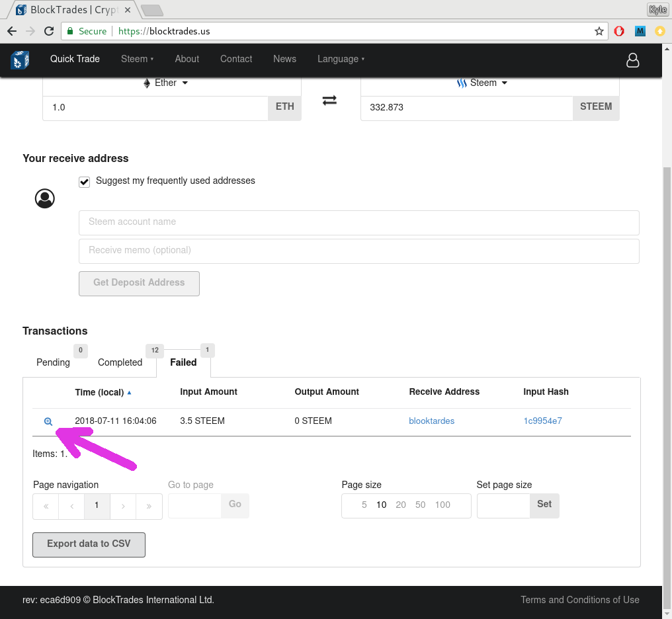
Task: Click the Receive Address column header
Action: tap(444, 392)
